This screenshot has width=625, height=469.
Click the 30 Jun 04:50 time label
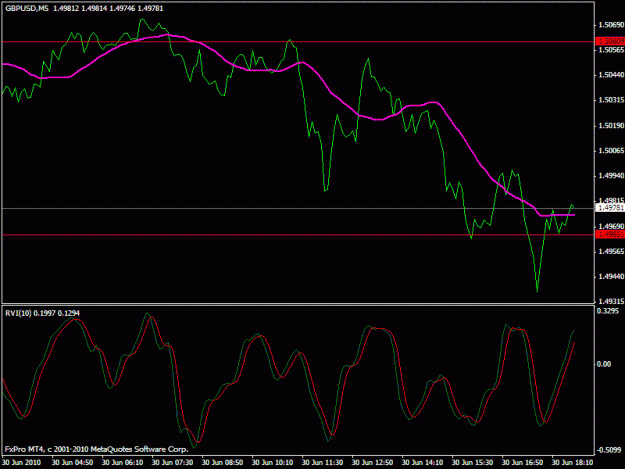pos(72,463)
